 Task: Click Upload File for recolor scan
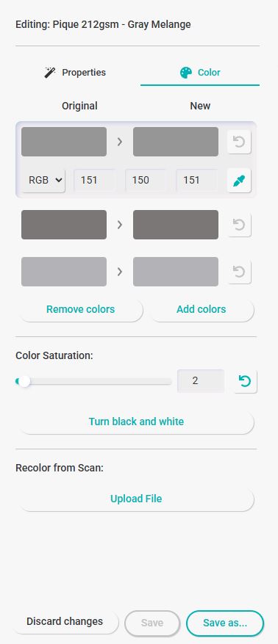[136, 499]
